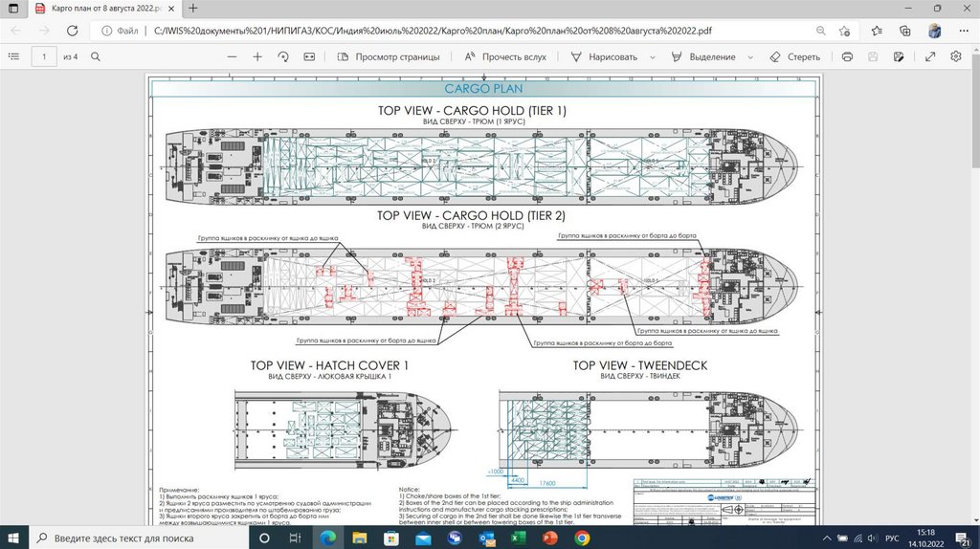The image size is (980, 549).
Task: Rotate the PDF page
Action: (x=284, y=56)
